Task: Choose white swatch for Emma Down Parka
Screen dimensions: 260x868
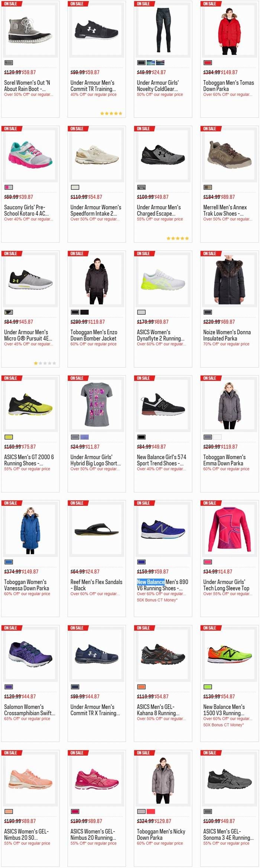Action: [x=217, y=437]
